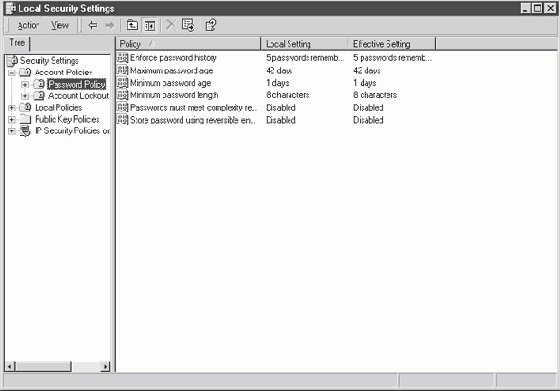Click the Up one level folder icon
Image resolution: width=560 pixels, height=391 pixels.
point(132,25)
